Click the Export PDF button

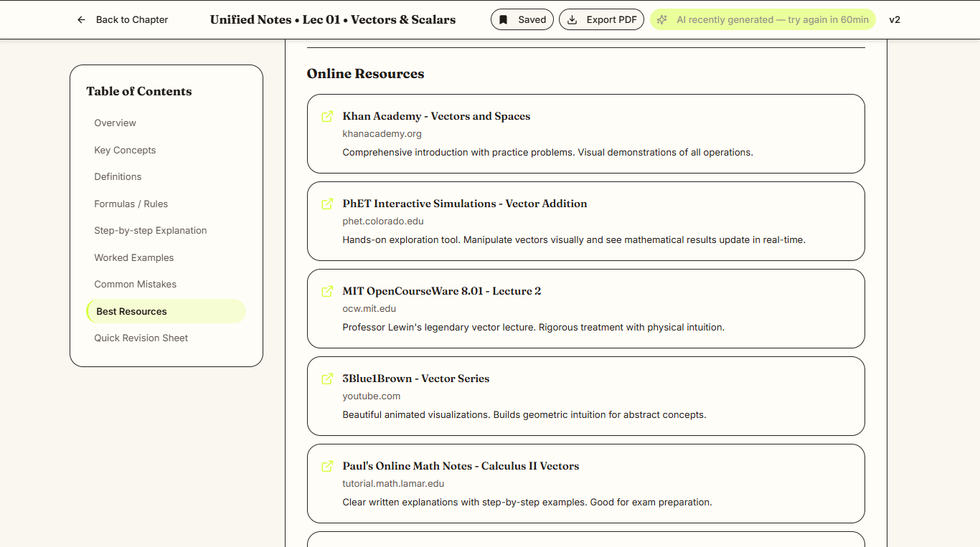point(601,20)
